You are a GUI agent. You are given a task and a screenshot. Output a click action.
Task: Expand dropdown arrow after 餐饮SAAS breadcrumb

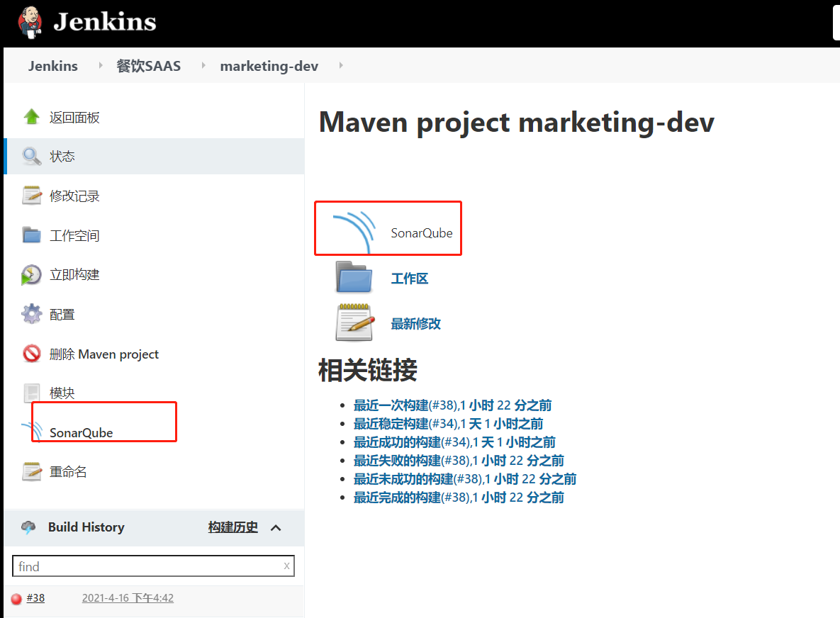[203, 65]
